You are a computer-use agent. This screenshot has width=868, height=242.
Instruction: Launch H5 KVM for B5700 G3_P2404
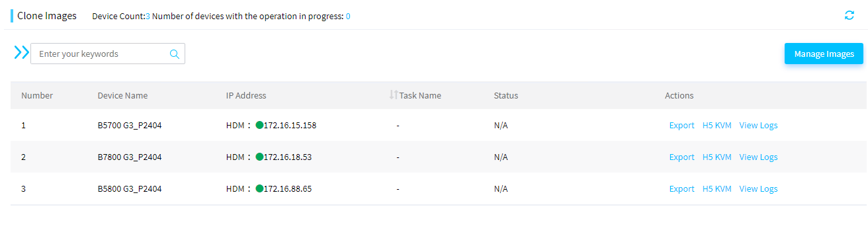click(x=716, y=126)
